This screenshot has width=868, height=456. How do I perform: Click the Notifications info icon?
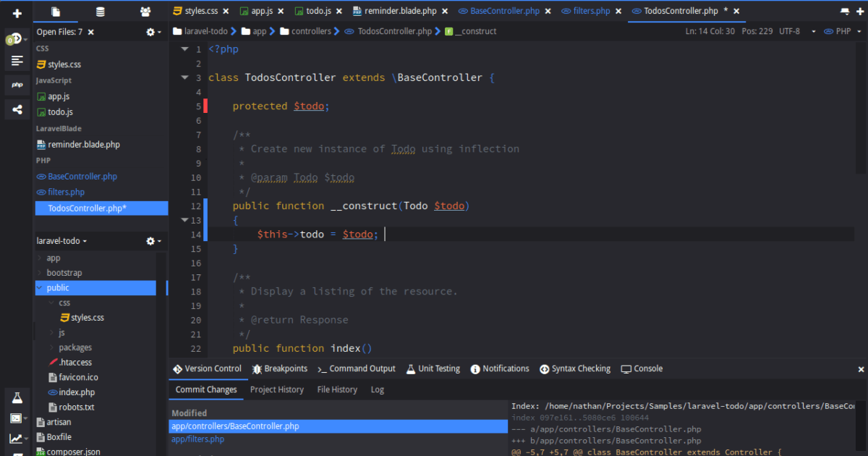pyautogui.click(x=475, y=369)
